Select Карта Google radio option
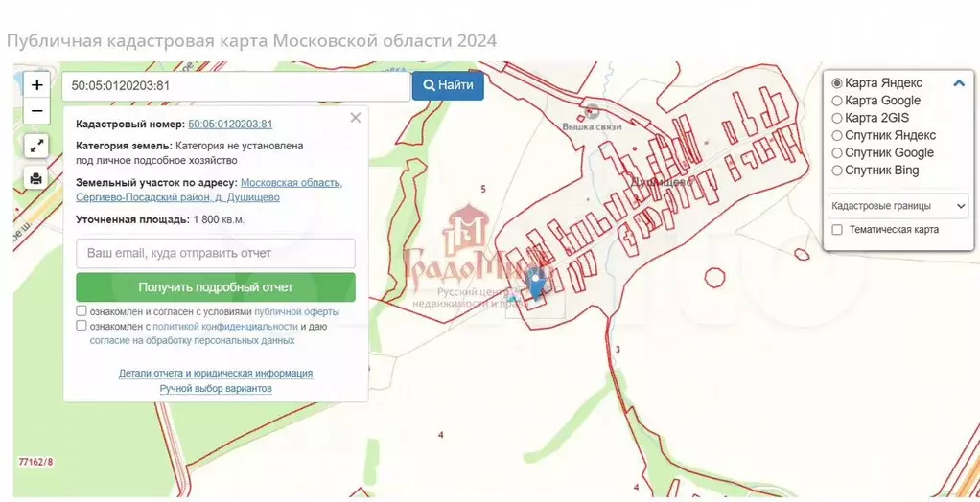 coord(837,101)
